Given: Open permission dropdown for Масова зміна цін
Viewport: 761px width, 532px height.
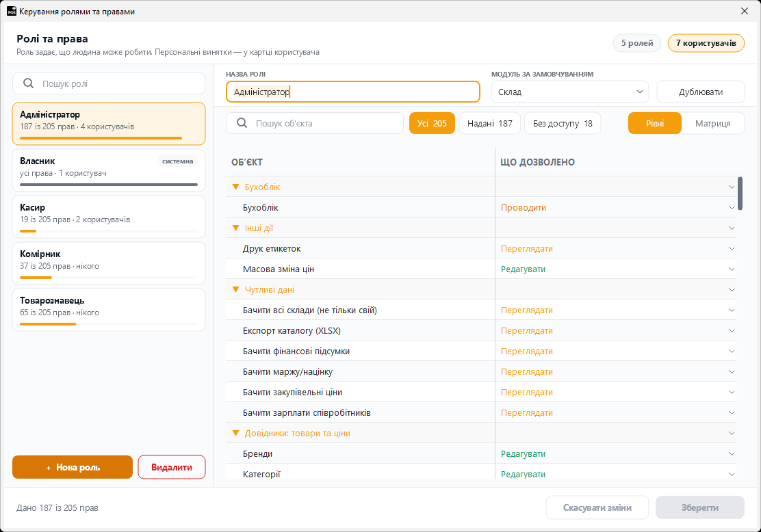Looking at the screenshot, I should click(x=732, y=269).
